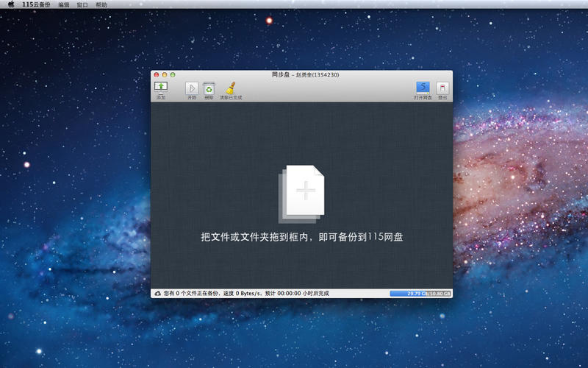The width and height of the screenshot is (588, 368).
Task: Click the Add (添加) upload icon
Action: (x=161, y=88)
